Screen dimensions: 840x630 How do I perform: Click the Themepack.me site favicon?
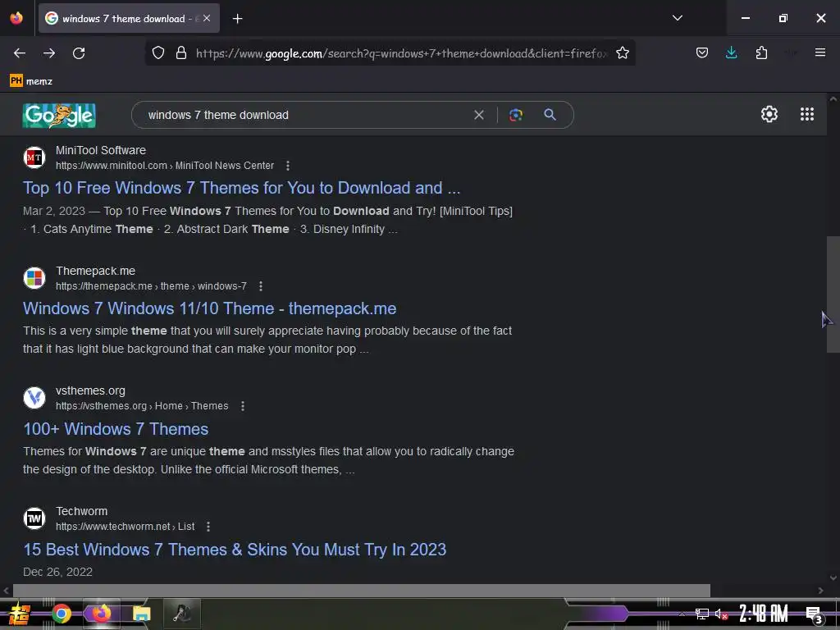pyautogui.click(x=34, y=278)
